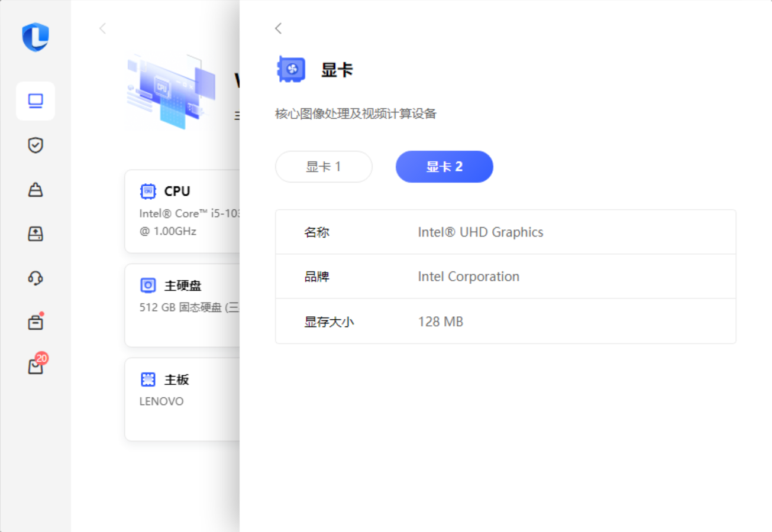Open the store bag icon with 20 badge
The image size is (772, 532).
(x=37, y=365)
